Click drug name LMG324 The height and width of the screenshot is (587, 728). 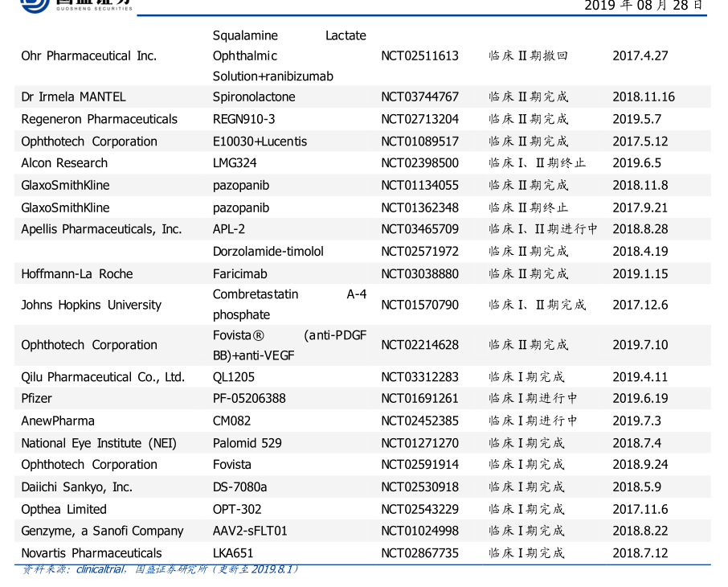(235, 163)
